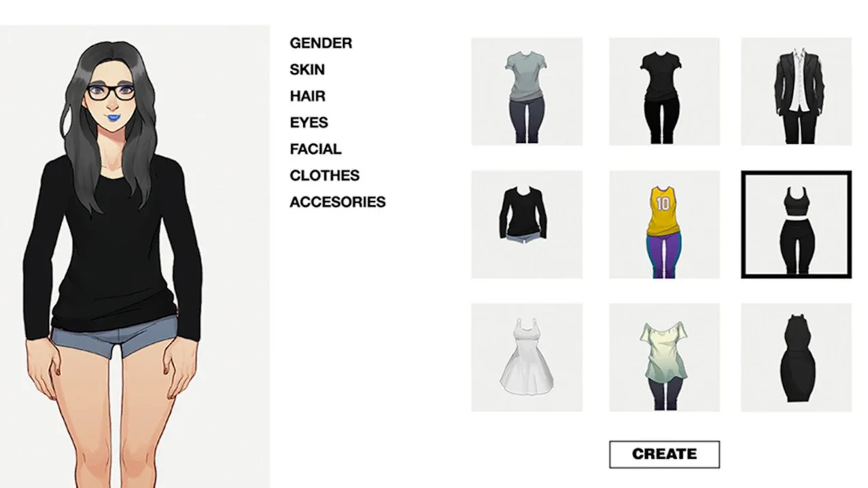Switch to the HAIR options
Viewport: 868px width, 488px height.
tap(308, 96)
